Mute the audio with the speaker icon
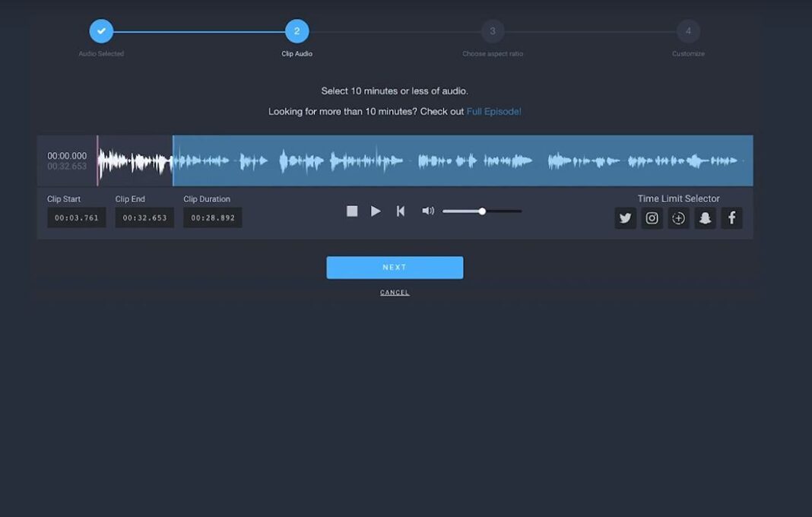 428,211
